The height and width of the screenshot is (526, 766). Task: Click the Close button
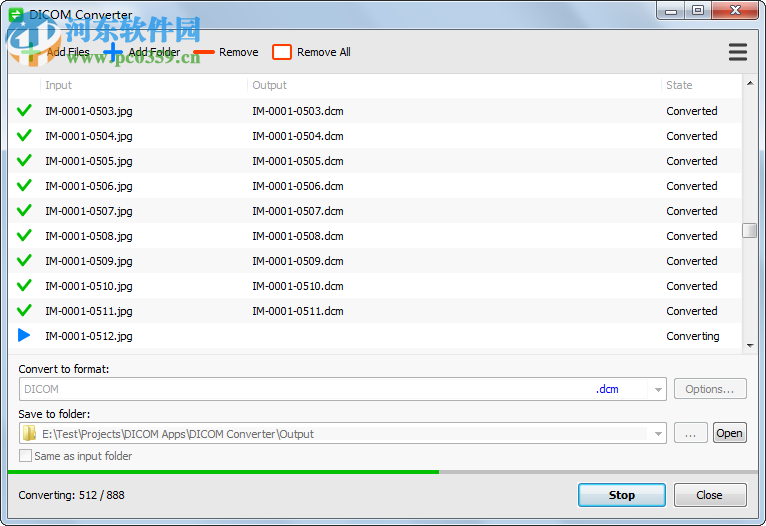pyautogui.click(x=710, y=495)
